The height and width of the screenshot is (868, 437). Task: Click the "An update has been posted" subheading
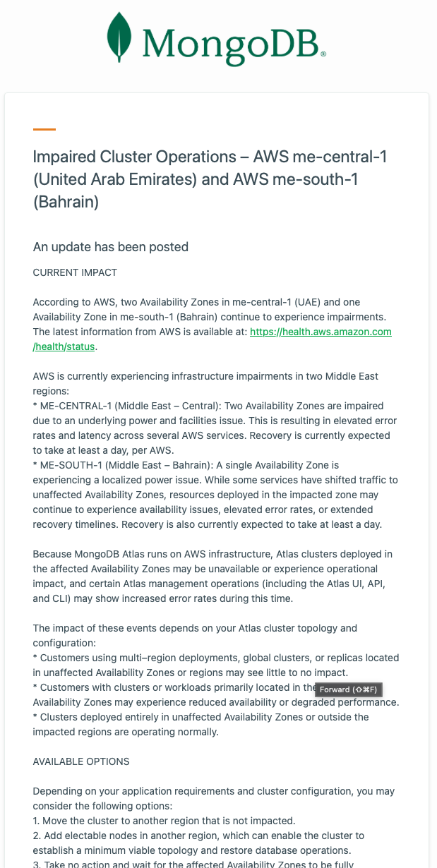pyautogui.click(x=111, y=247)
